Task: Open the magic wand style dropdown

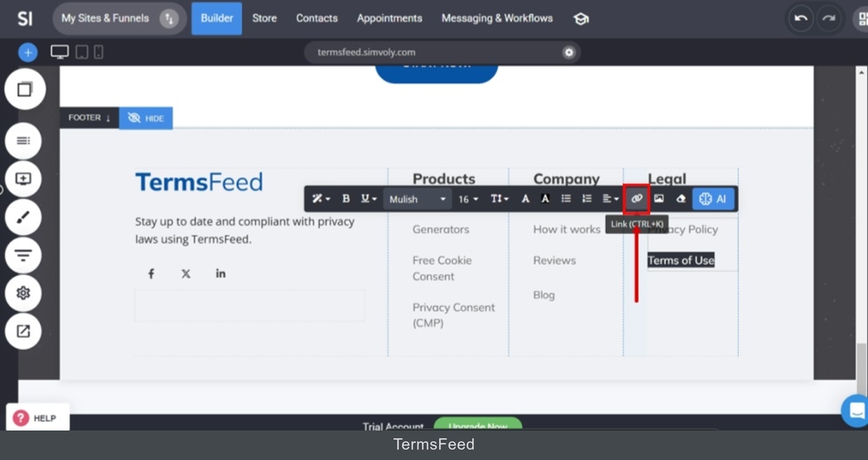Action: pos(321,199)
